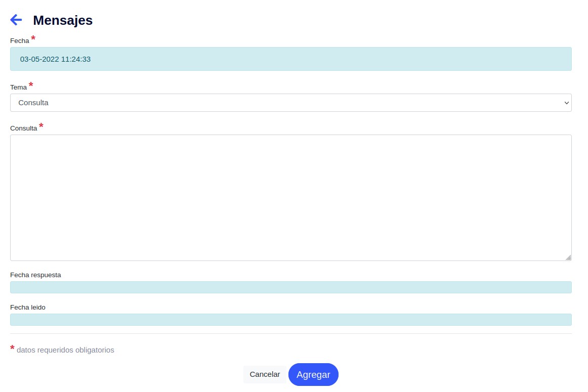Click the red asterisk in the footer note
Screen dimensions: 588x392
point(12,349)
